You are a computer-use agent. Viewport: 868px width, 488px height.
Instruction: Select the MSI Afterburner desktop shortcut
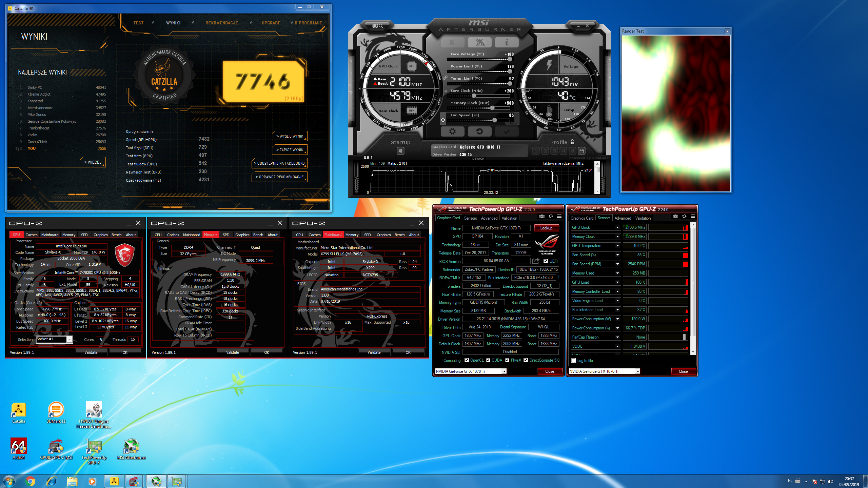[x=132, y=449]
